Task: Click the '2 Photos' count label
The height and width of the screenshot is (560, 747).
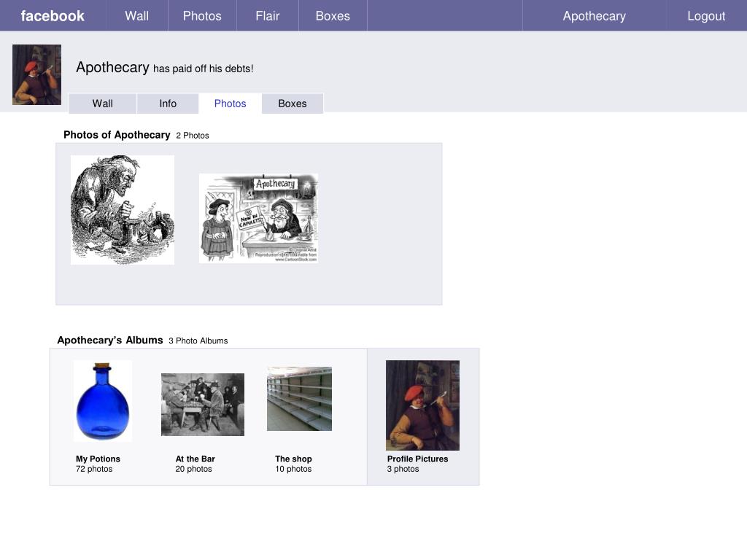Action: (193, 136)
